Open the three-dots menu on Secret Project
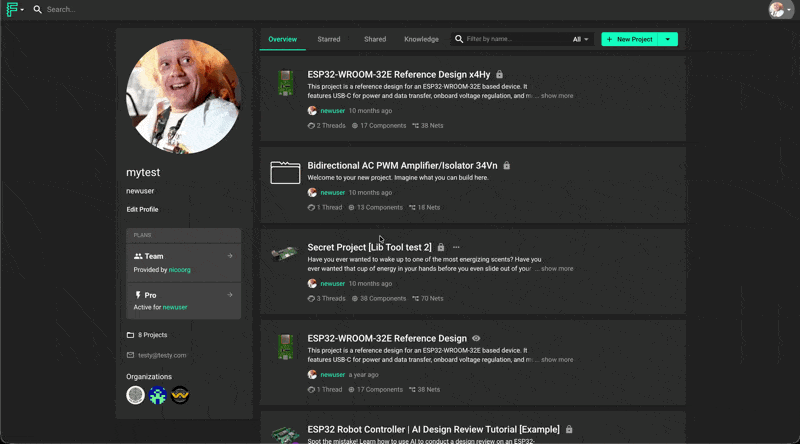 [456, 247]
